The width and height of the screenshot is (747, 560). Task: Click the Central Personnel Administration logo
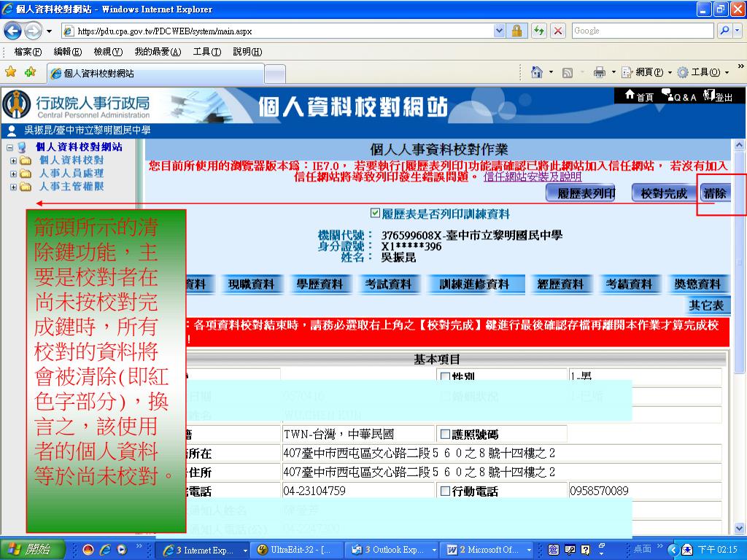click(x=77, y=104)
